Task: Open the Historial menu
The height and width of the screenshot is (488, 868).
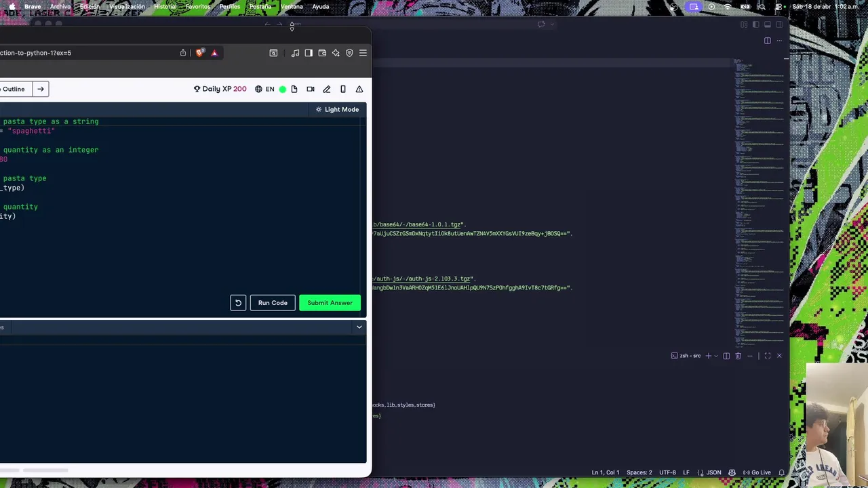Action: (x=165, y=7)
